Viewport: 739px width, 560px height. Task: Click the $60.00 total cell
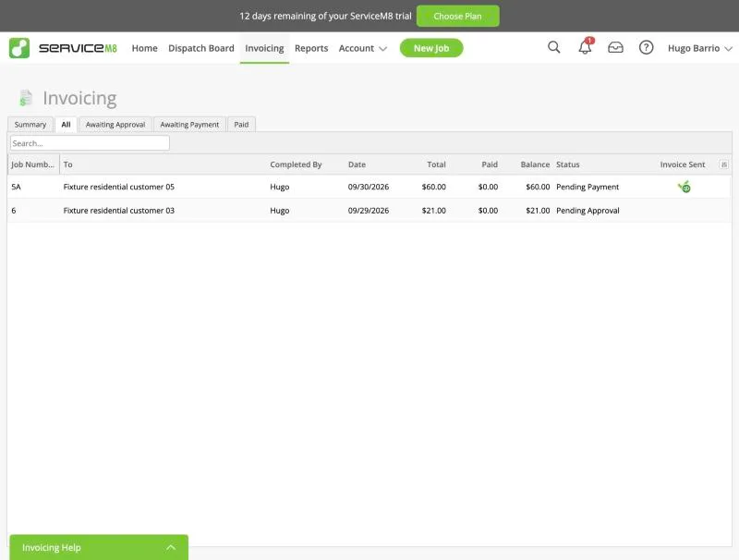[x=433, y=187]
